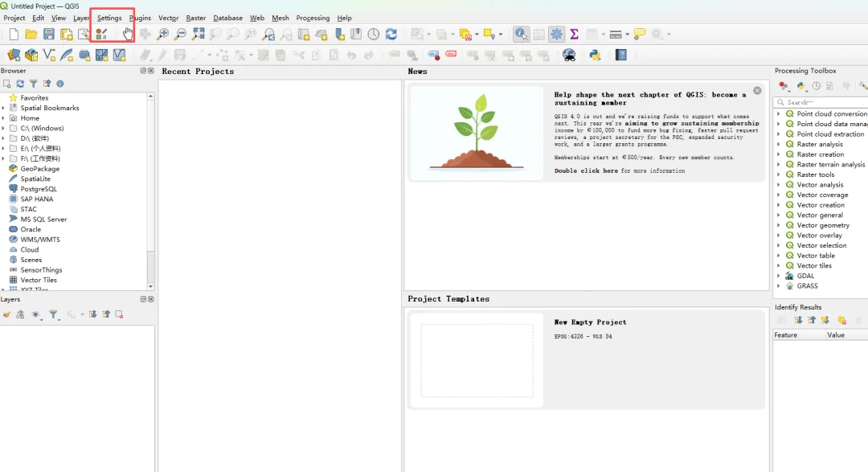Collapse all items in Browser panel
868x472 pixels.
tap(47, 84)
